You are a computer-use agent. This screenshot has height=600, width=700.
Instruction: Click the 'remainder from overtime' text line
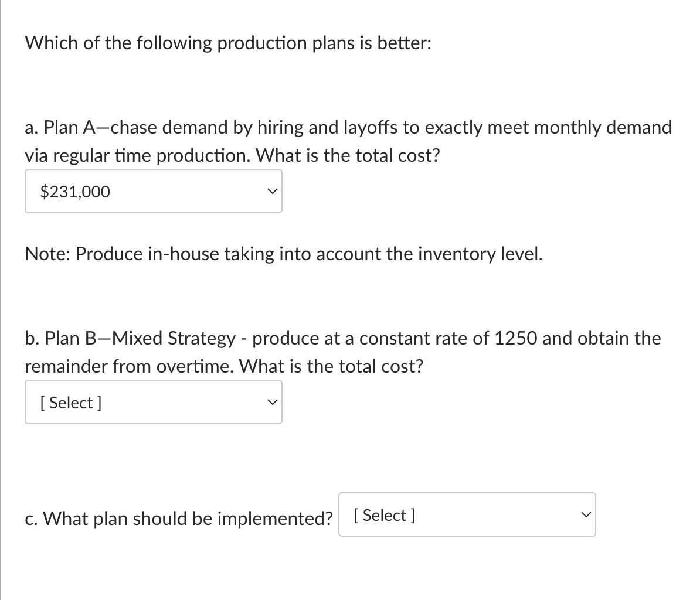(223, 366)
